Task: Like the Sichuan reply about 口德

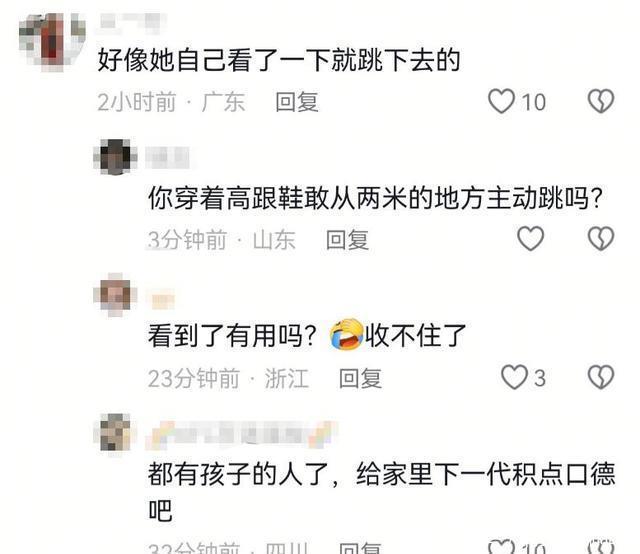Action: click(501, 547)
